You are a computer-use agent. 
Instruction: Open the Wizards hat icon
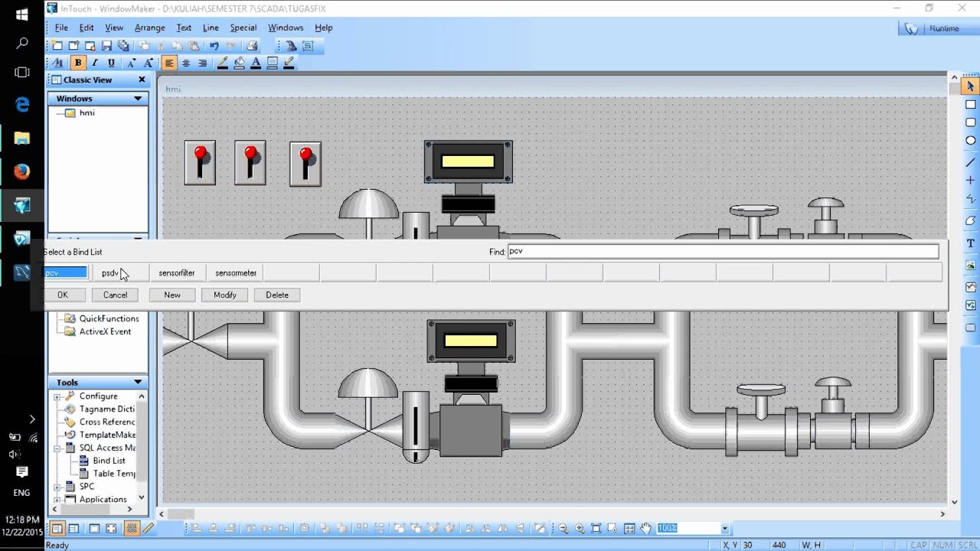point(291,46)
